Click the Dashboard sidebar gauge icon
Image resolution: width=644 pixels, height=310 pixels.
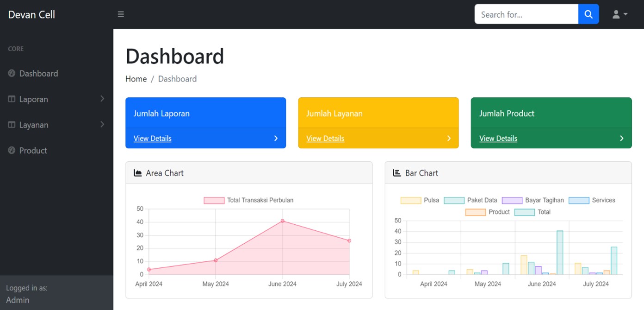12,73
